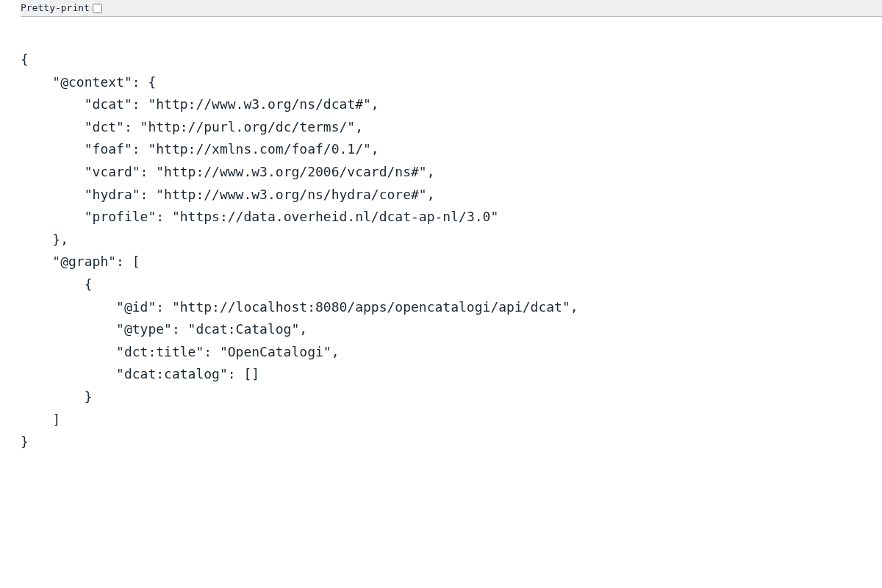Click the vcard URL "http://www.w3.org/2006/vcard/ns#"
Viewport: 882px width, 588px height.
(x=291, y=172)
